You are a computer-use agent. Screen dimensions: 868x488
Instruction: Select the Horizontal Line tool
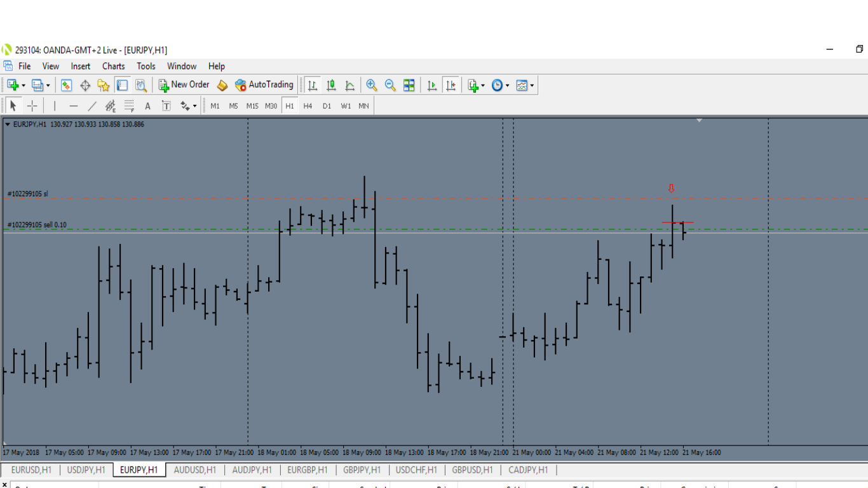[x=74, y=106]
